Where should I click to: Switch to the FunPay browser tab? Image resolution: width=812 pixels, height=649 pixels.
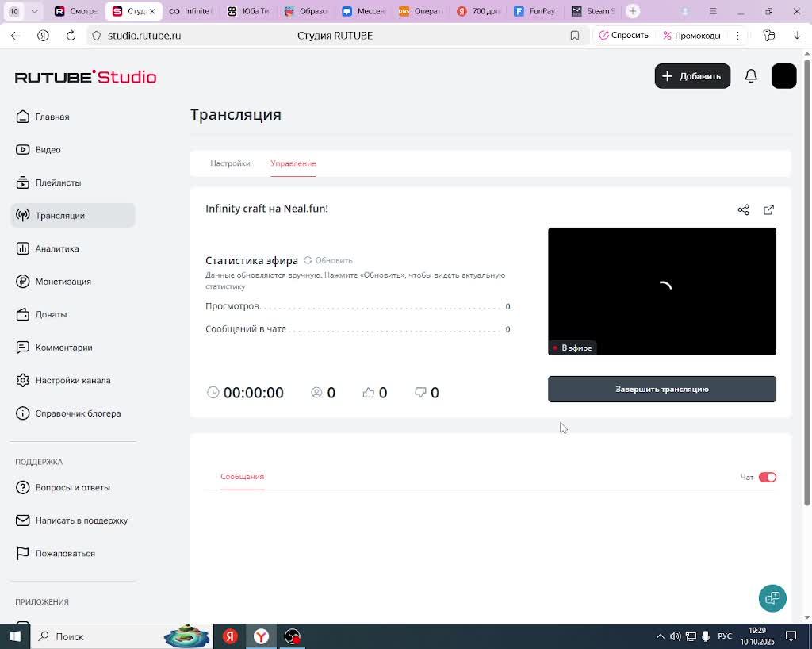coord(534,11)
